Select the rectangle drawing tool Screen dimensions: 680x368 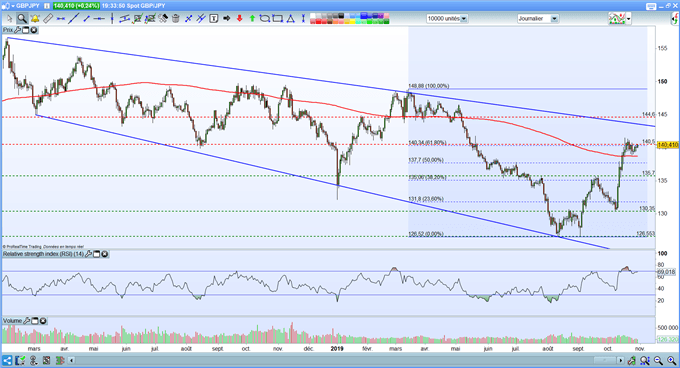pos(278,19)
